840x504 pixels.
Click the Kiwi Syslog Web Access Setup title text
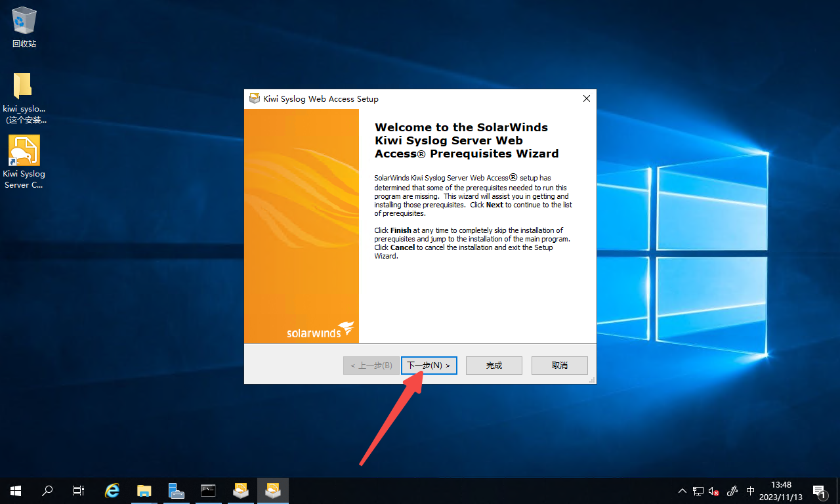pos(321,99)
